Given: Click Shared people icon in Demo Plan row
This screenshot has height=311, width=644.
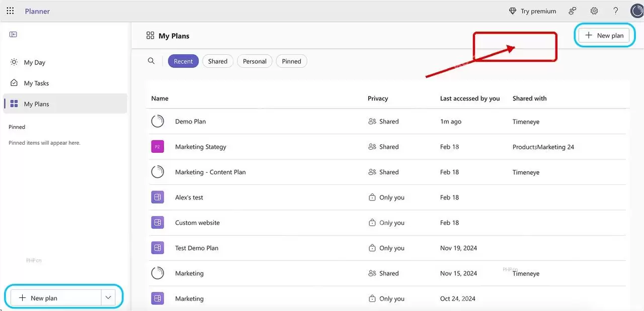Looking at the screenshot, I should click(372, 121).
